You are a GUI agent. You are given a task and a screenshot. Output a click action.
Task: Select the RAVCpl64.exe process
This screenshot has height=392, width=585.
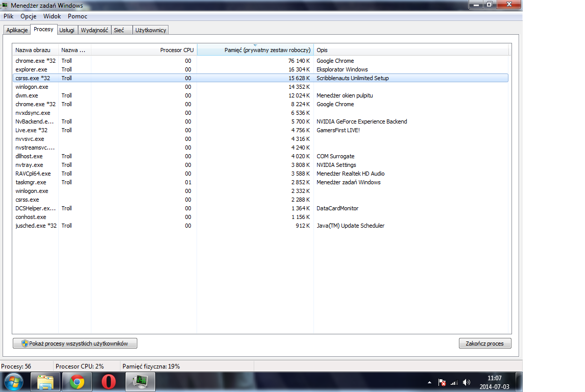tap(260, 174)
